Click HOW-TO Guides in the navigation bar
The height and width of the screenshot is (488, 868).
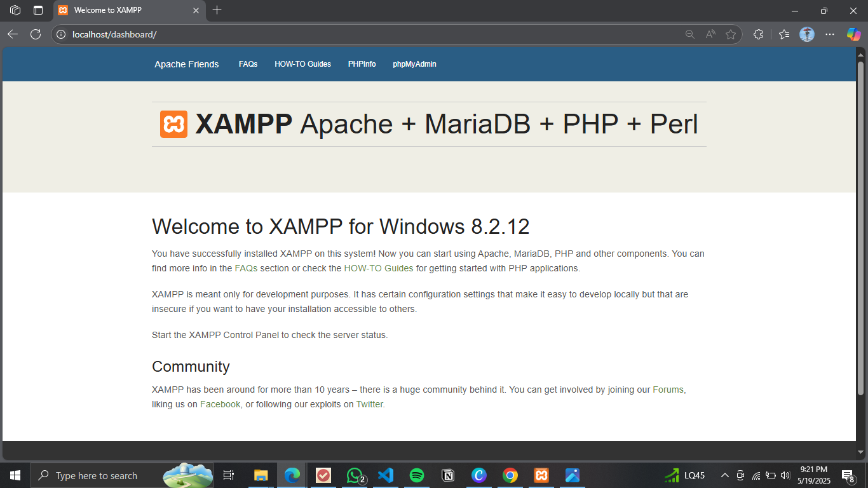coord(302,64)
